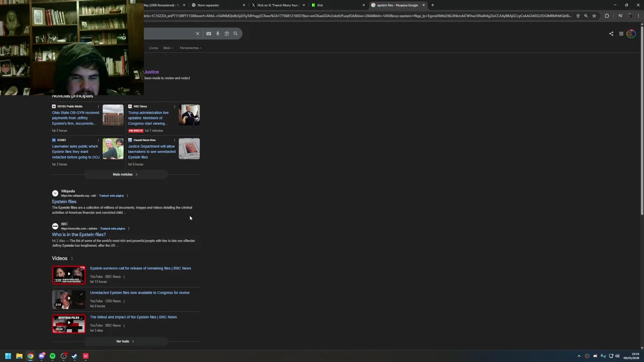Clear the Google search box text
This screenshot has height=362, width=644.
pos(197,34)
